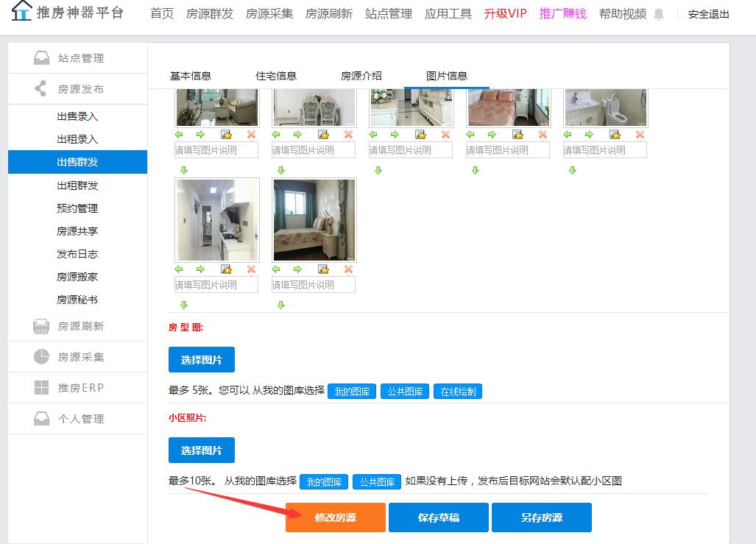Collapse the 房源发布 sidebar section
Image resolution: width=756 pixels, height=544 pixels.
pos(77,89)
